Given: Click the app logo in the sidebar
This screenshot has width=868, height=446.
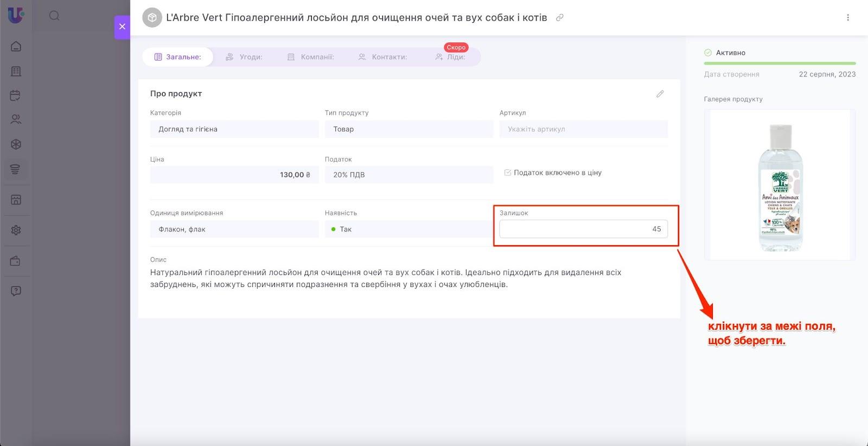Looking at the screenshot, I should point(16,15).
